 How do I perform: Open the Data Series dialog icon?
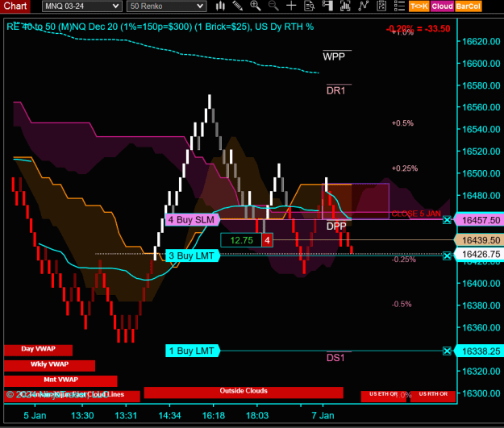click(345, 6)
